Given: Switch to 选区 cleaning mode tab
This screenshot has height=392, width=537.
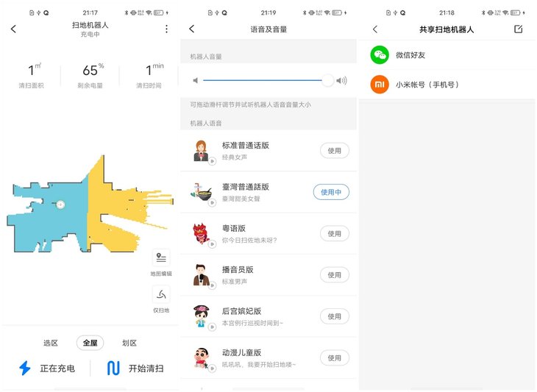Looking at the screenshot, I should [x=51, y=343].
